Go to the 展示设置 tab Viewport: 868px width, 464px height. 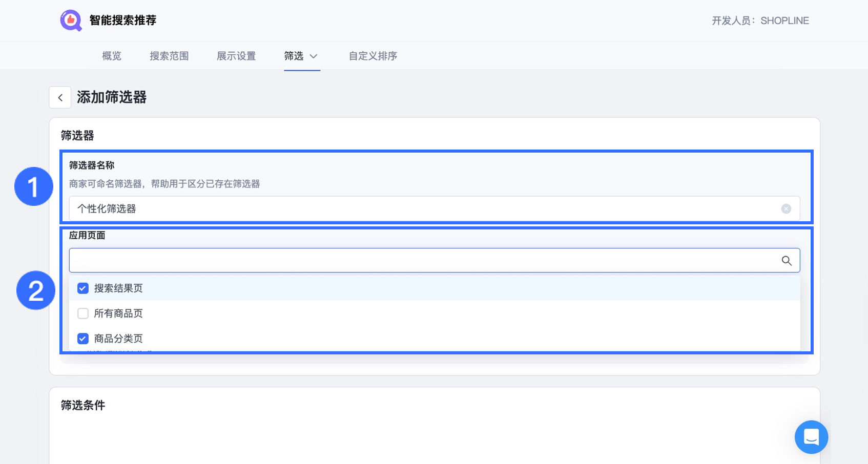click(236, 56)
